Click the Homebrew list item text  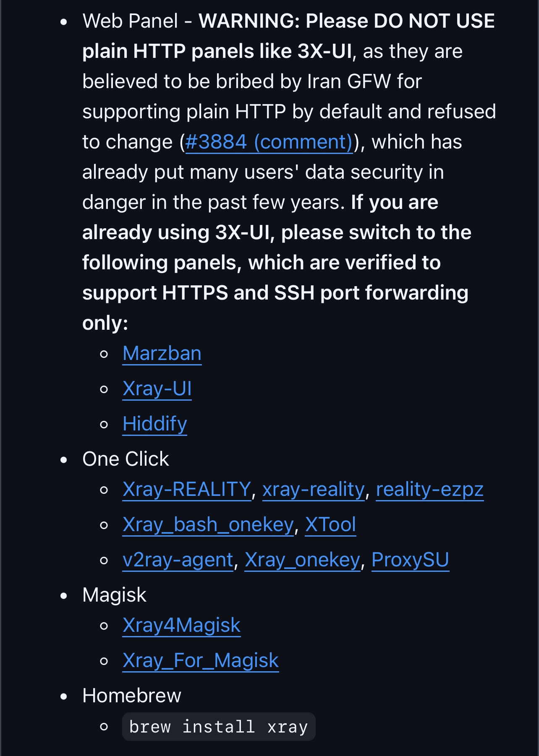132,696
